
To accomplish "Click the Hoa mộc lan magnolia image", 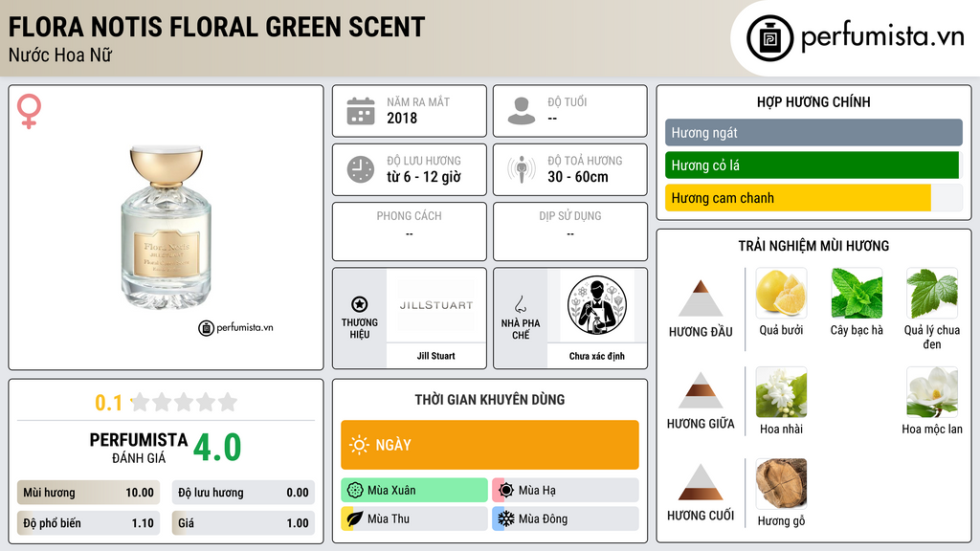I will (x=932, y=391).
